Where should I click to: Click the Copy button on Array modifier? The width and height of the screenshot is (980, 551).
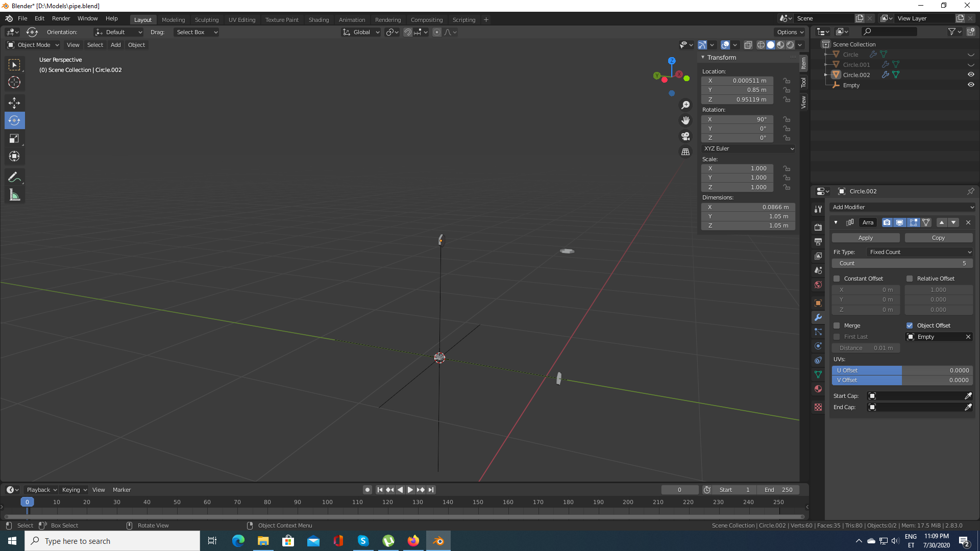[x=938, y=237]
